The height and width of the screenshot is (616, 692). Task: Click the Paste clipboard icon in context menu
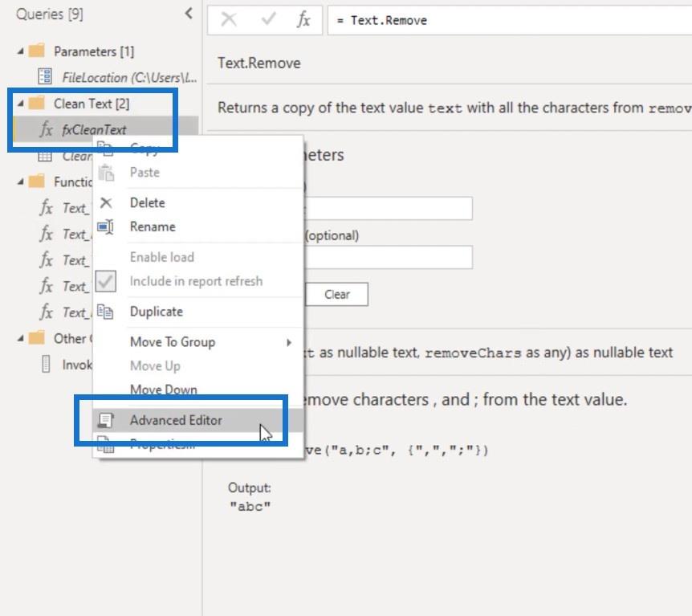click(x=105, y=173)
